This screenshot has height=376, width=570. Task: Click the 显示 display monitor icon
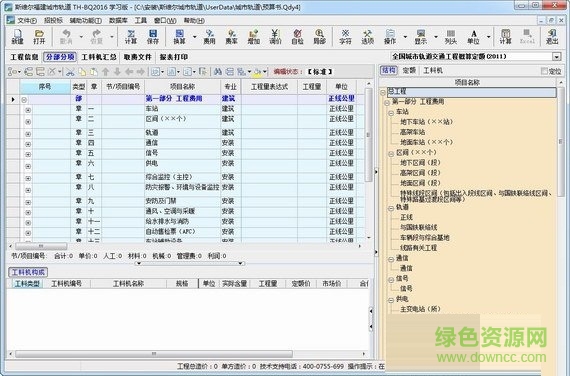(421, 37)
